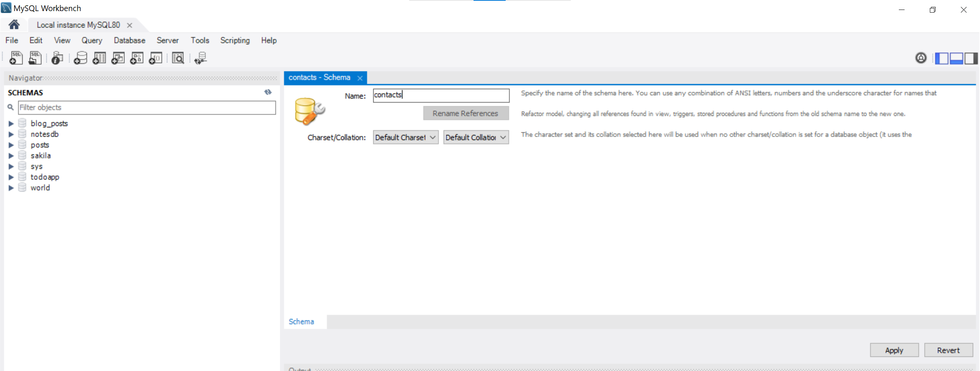
Task: Toggle the bottom output panel
Action: pyautogui.click(x=956, y=59)
